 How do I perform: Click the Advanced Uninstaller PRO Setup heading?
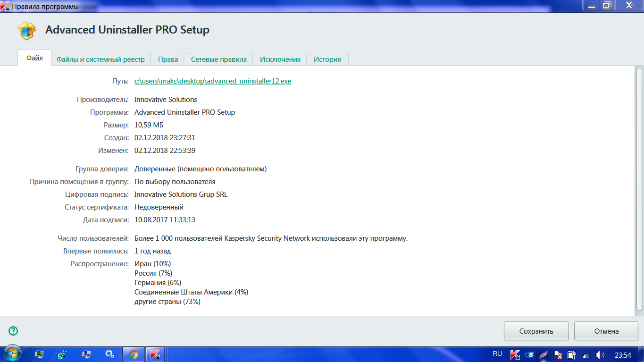point(127,30)
